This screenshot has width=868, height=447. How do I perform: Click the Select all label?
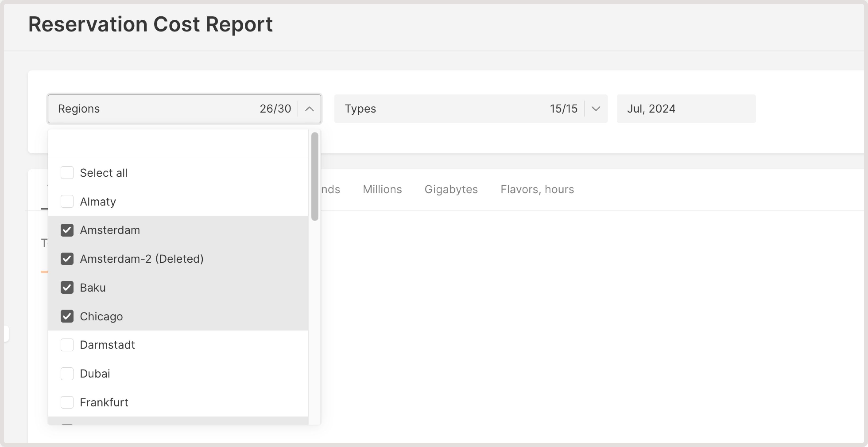tap(104, 172)
